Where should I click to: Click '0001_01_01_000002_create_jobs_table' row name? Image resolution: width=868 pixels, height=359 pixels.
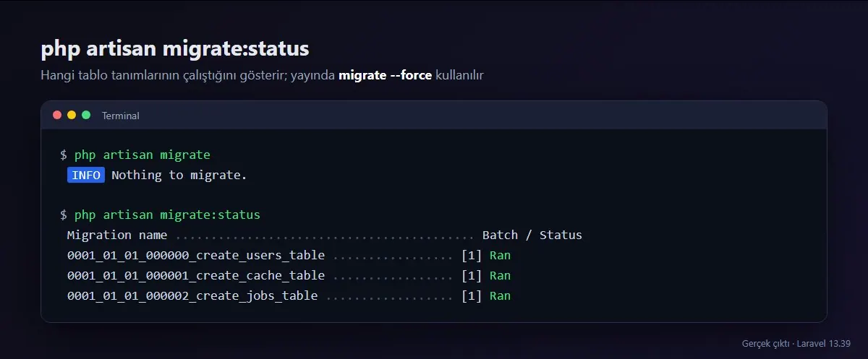(x=192, y=296)
